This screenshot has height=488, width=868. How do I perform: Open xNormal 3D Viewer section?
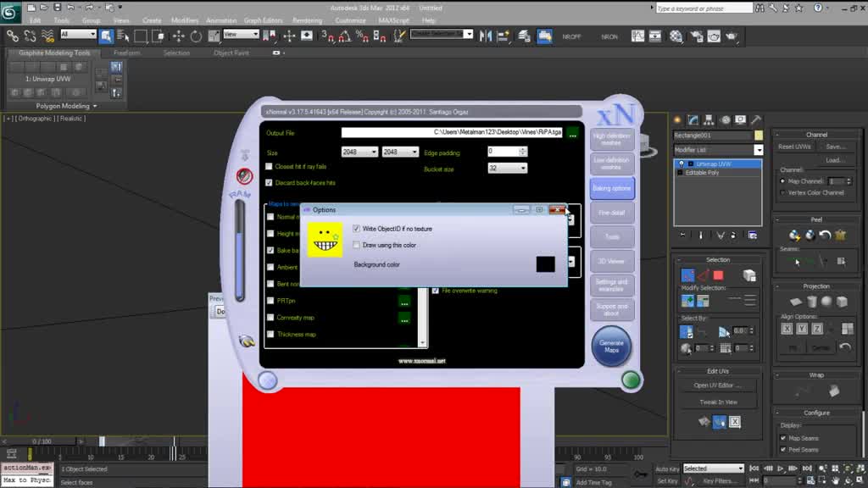tap(612, 262)
